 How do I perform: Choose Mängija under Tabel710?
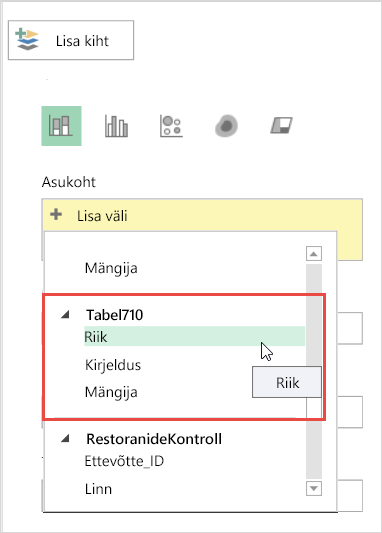111,392
